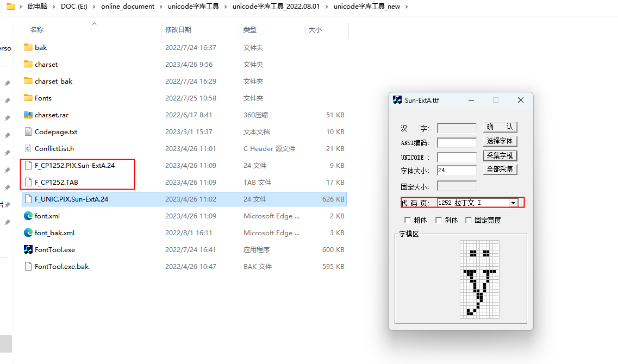The height and width of the screenshot is (364, 618).
Task: Click the ConflictList.h file icon
Action: [28, 148]
